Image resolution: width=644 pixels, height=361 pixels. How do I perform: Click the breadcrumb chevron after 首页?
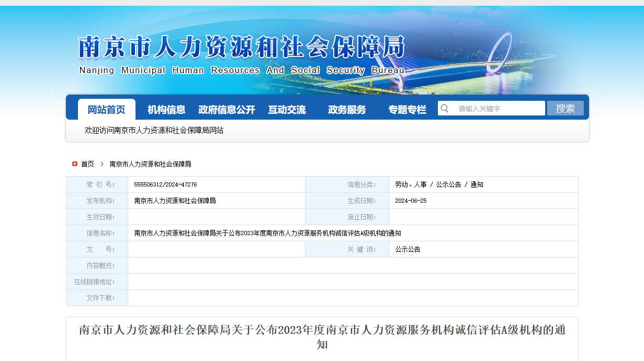(102, 164)
